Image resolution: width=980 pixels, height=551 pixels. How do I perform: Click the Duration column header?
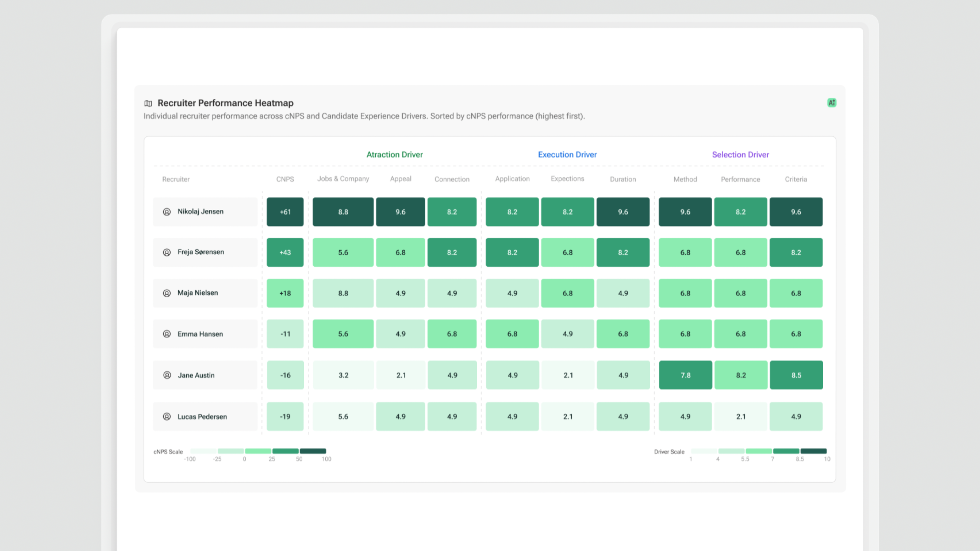point(622,179)
